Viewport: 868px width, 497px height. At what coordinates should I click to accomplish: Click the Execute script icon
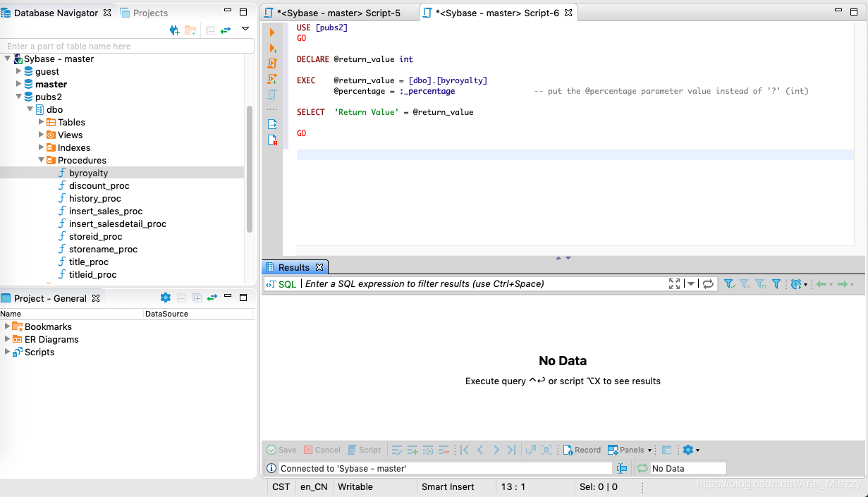pyautogui.click(x=272, y=63)
